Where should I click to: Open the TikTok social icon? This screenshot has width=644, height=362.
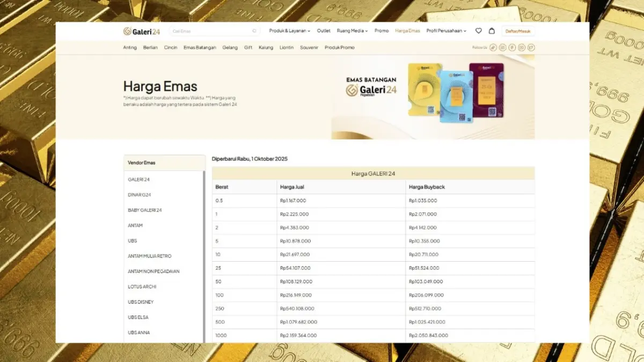pyautogui.click(x=493, y=48)
